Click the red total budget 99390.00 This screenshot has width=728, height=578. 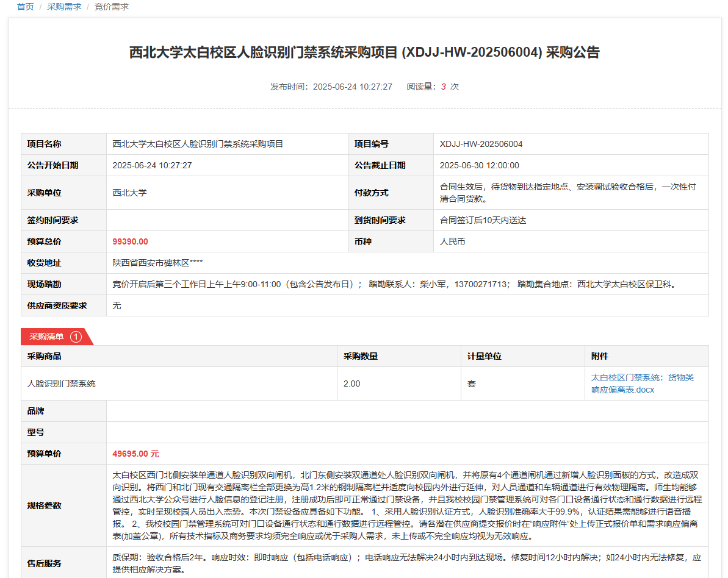(130, 242)
